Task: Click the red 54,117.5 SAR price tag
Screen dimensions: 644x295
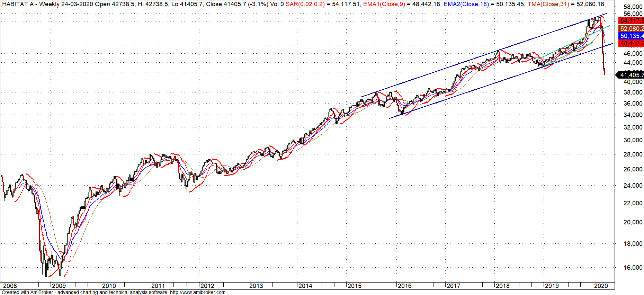Action: pyautogui.click(x=631, y=21)
